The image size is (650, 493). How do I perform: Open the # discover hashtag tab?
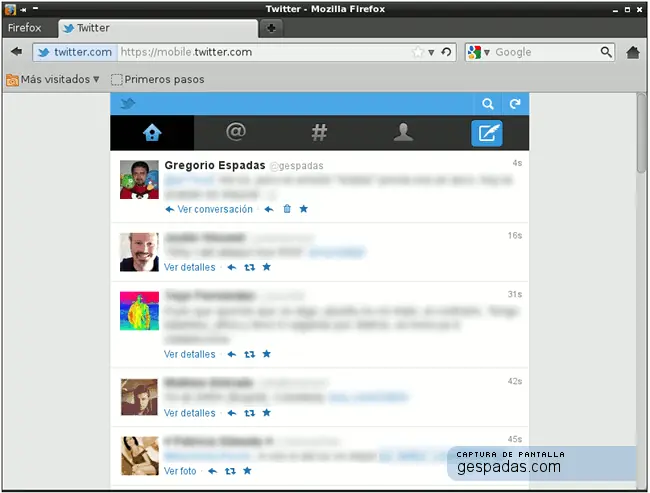[319, 133]
